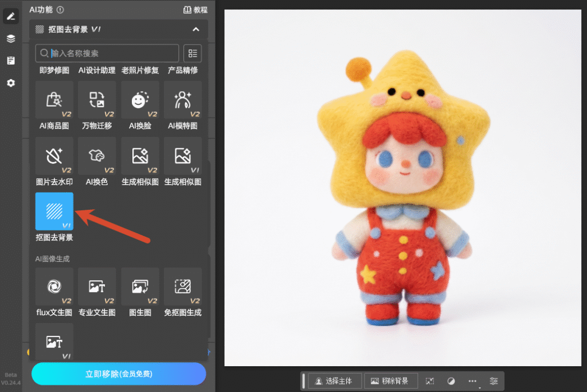Image resolution: width=587 pixels, height=392 pixels.
Task: Click the object selection icon in bottom toolbar
Action: (x=430, y=381)
